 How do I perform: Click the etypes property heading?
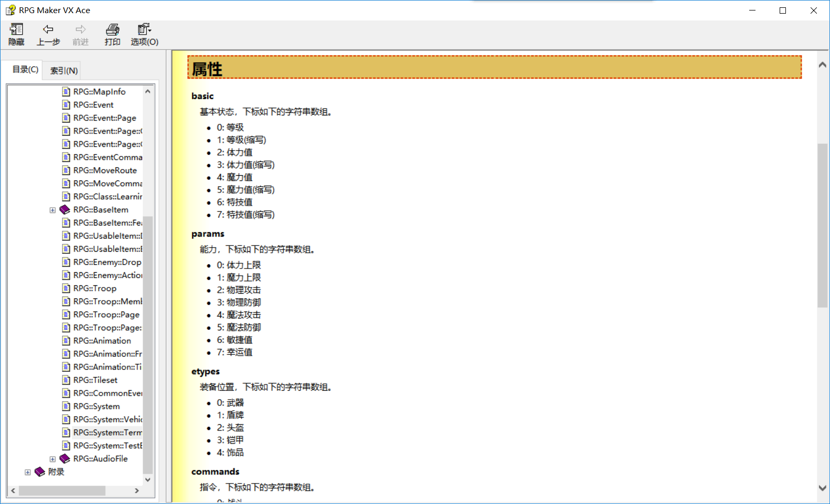coord(206,371)
